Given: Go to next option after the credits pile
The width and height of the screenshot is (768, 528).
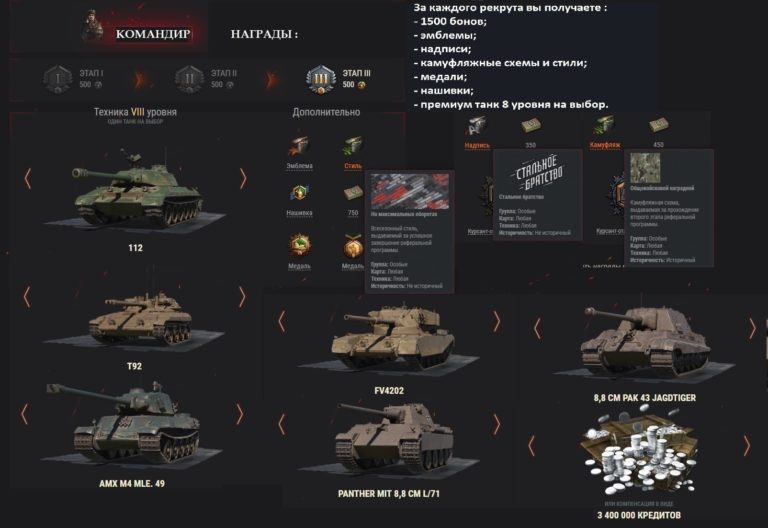Looking at the screenshot, I should pos(747,446).
